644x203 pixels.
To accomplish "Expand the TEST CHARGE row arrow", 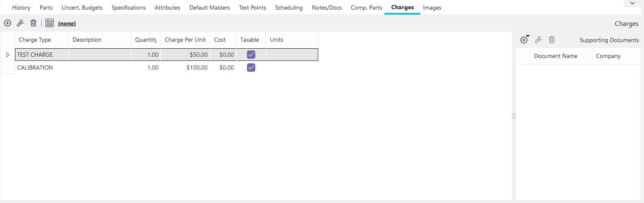I will [8, 55].
